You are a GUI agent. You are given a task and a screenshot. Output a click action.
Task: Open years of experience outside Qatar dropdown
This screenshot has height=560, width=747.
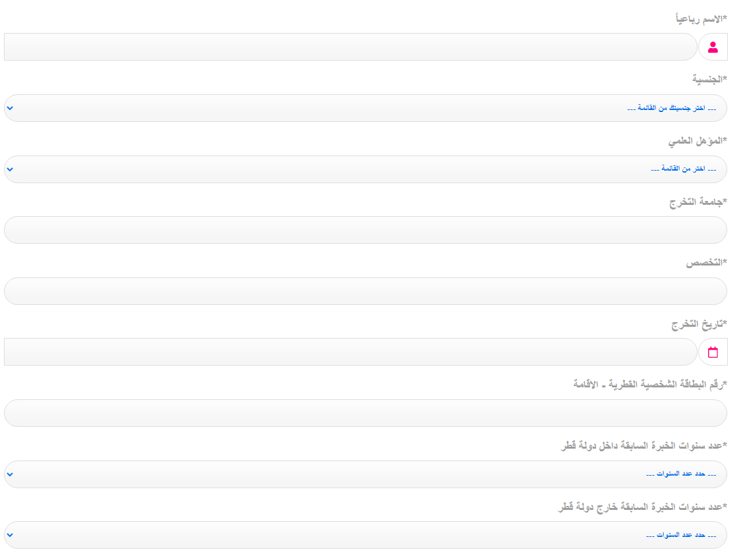point(365,535)
